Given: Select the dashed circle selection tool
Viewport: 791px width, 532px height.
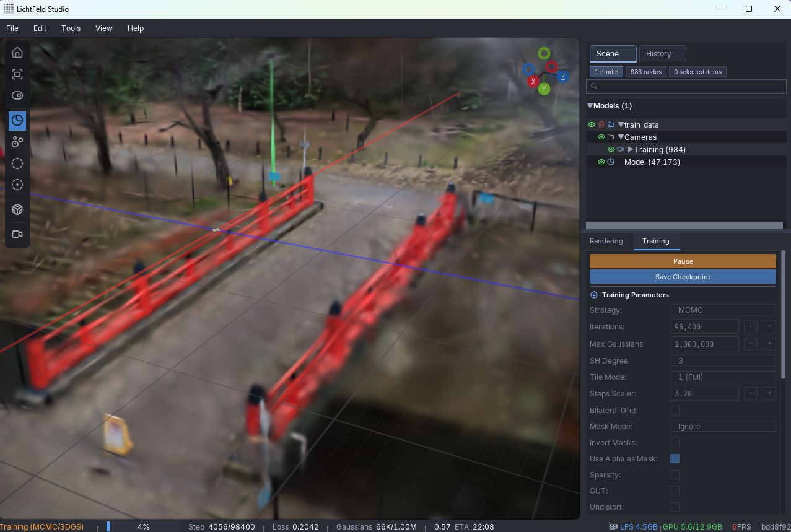Looking at the screenshot, I should [x=17, y=164].
